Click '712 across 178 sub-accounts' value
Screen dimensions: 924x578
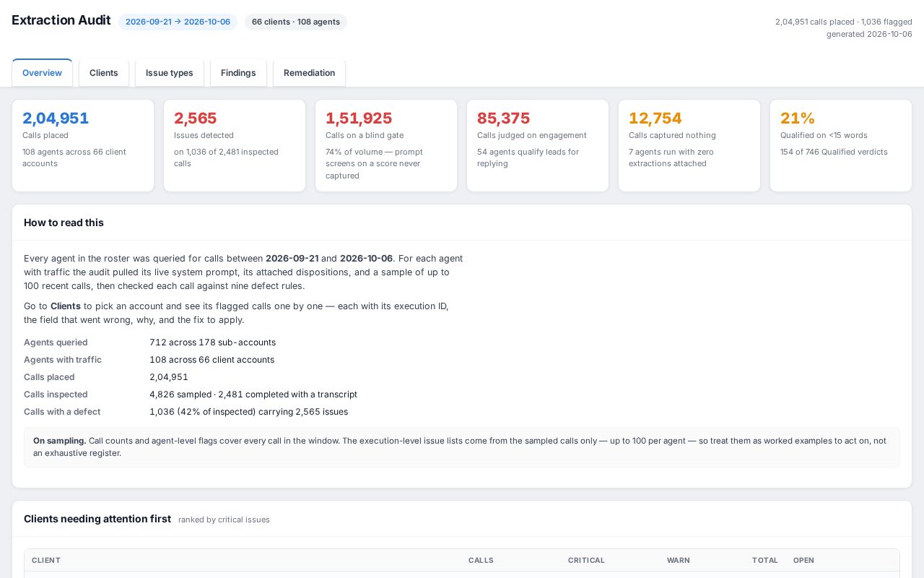212,342
